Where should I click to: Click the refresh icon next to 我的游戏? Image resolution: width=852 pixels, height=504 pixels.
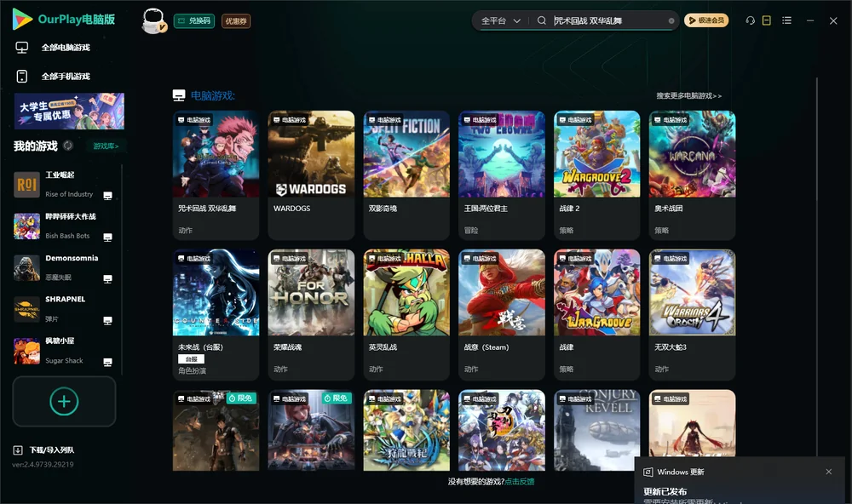(x=68, y=146)
